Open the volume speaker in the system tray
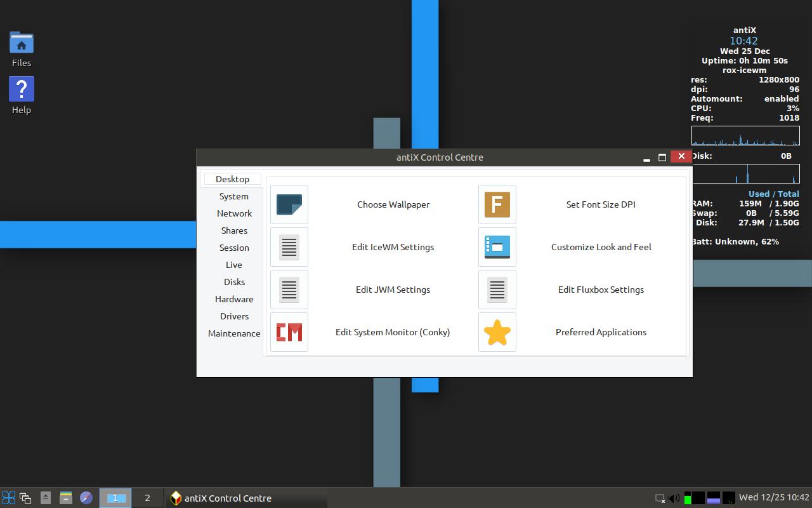 [672, 499]
